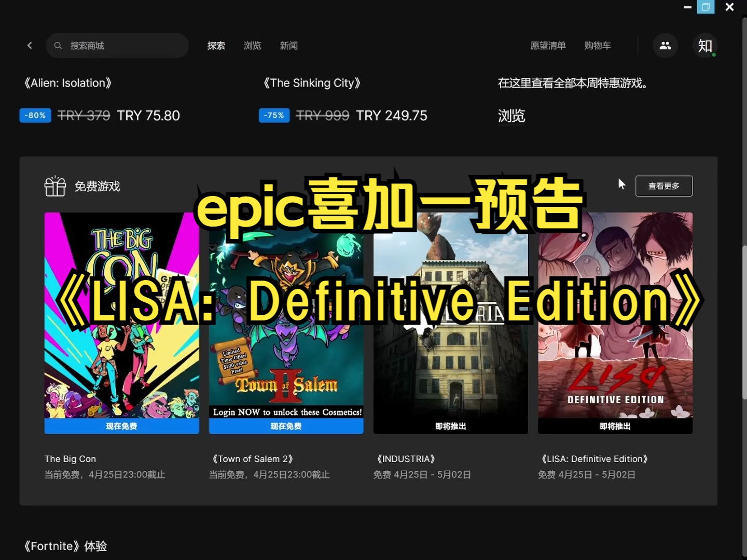747x560 pixels.
Task: Restore the launcher window size
Action: point(706,7)
